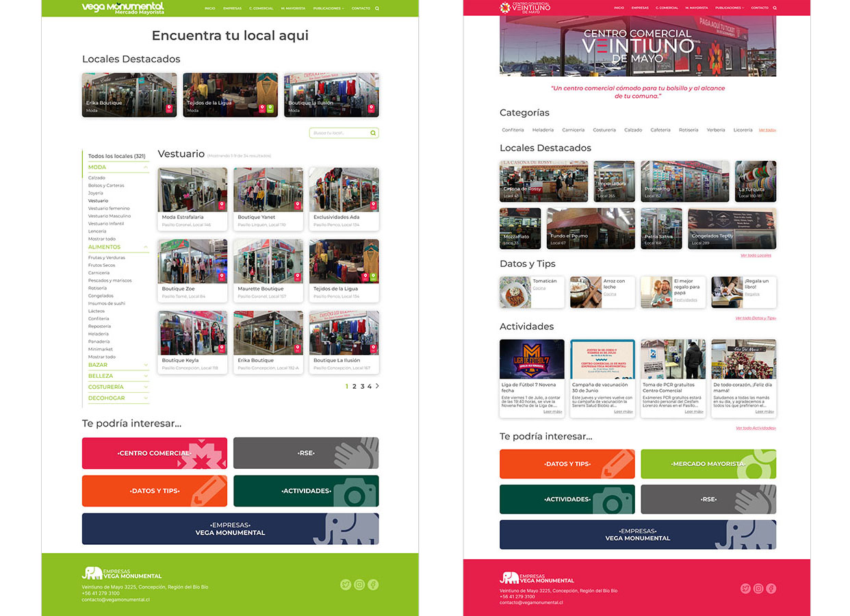This screenshot has width=850, height=616.
Task: Click the green Mercado Mayorista banner button
Action: pos(708,464)
